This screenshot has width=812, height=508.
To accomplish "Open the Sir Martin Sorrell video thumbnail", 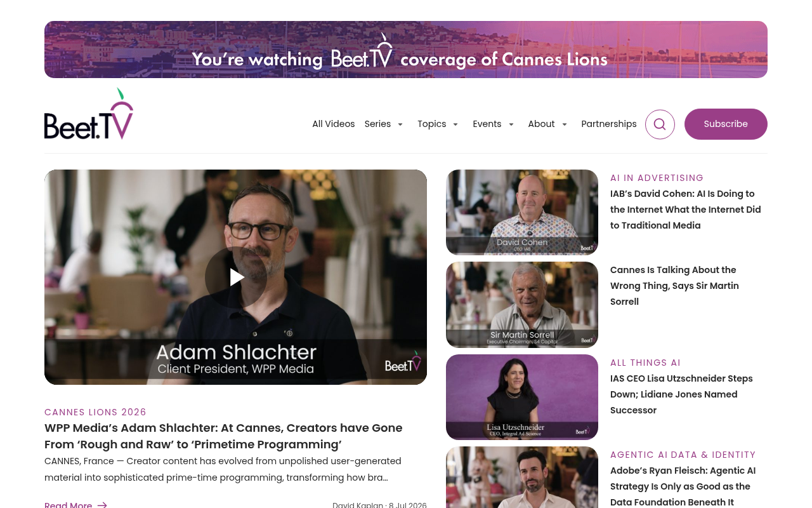I will [x=522, y=305].
